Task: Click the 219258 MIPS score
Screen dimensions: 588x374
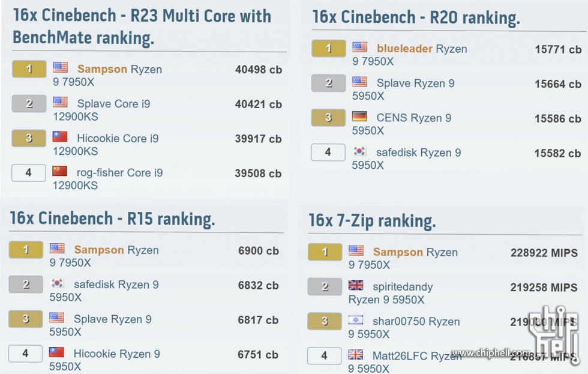Action: tap(544, 288)
